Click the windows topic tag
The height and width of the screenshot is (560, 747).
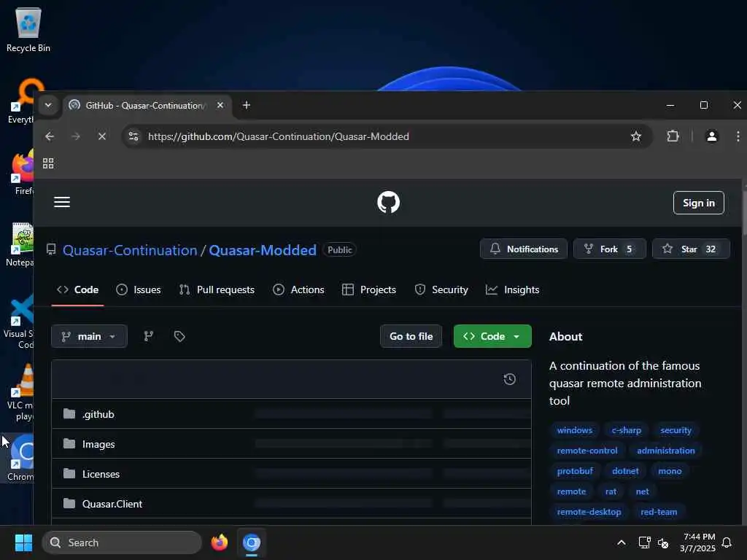tap(575, 430)
